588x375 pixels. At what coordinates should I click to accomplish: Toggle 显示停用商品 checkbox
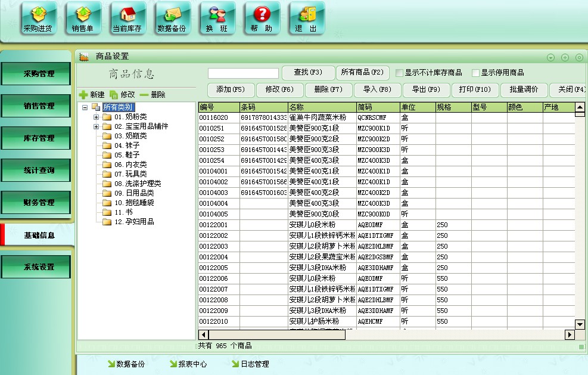point(476,73)
